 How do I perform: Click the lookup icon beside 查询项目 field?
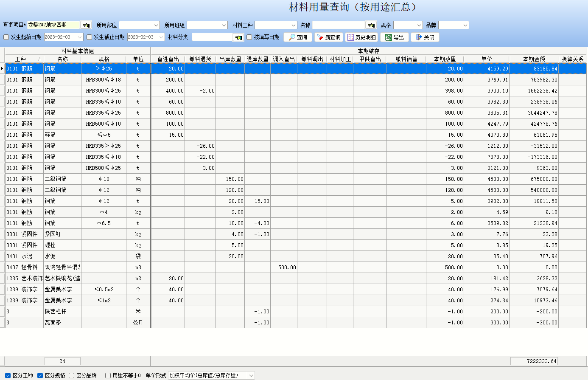pyautogui.click(x=86, y=25)
